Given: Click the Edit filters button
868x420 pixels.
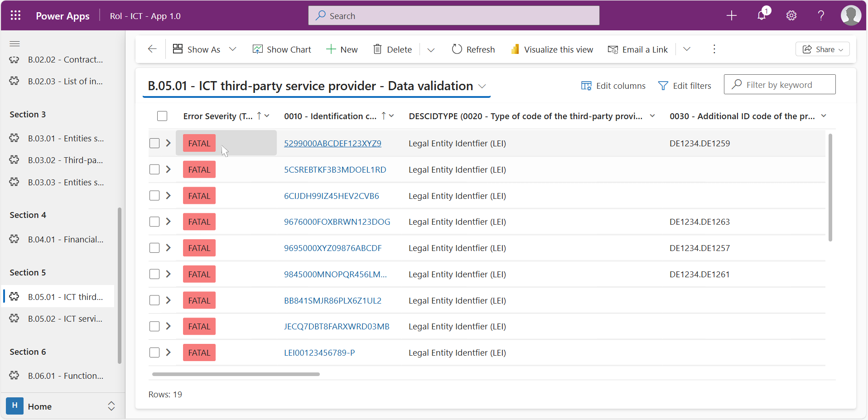Looking at the screenshot, I should click(x=685, y=86).
